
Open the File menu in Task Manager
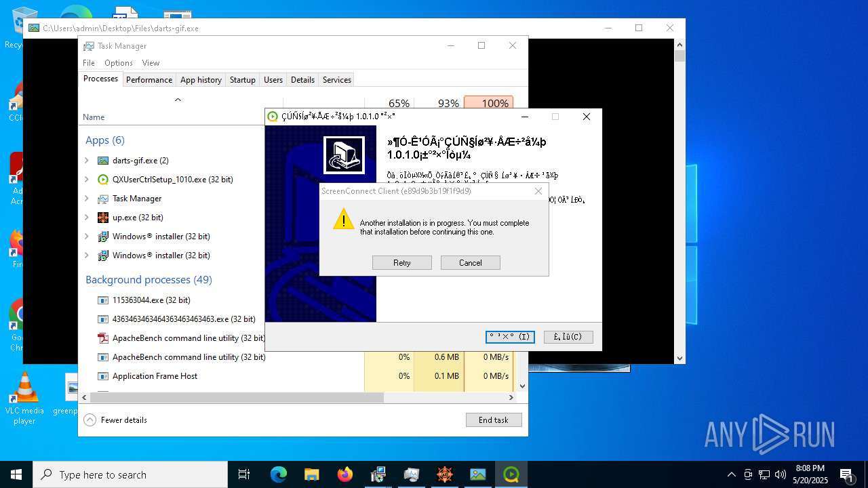[x=89, y=63]
